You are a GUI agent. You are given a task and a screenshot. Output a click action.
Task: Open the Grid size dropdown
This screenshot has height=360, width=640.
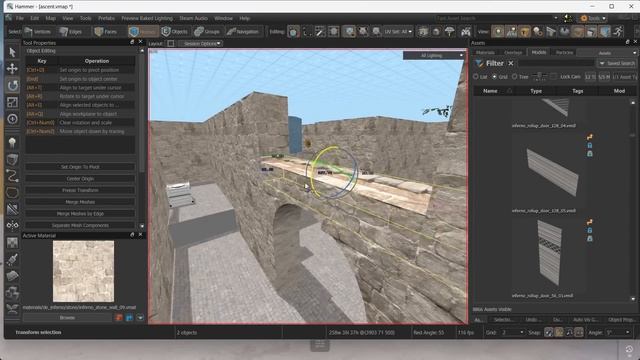pyautogui.click(x=512, y=333)
